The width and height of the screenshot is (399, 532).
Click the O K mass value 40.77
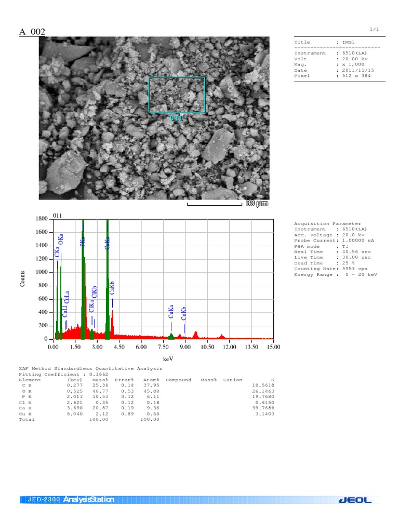100,392
